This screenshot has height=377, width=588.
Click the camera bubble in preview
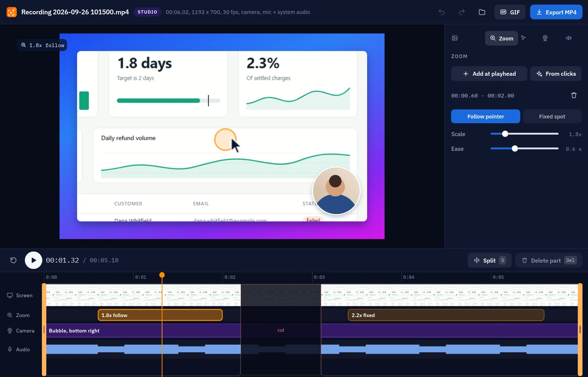[336, 191]
